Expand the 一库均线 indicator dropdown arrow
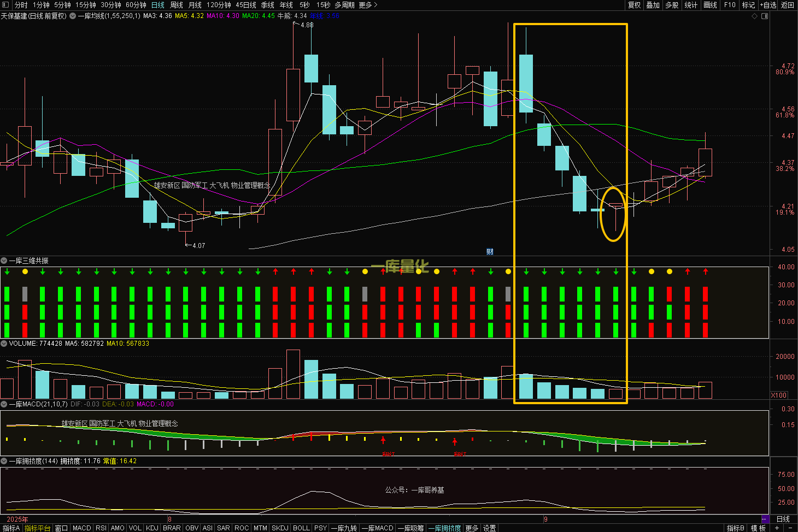Screen dimensions: 798x532 (72, 16)
